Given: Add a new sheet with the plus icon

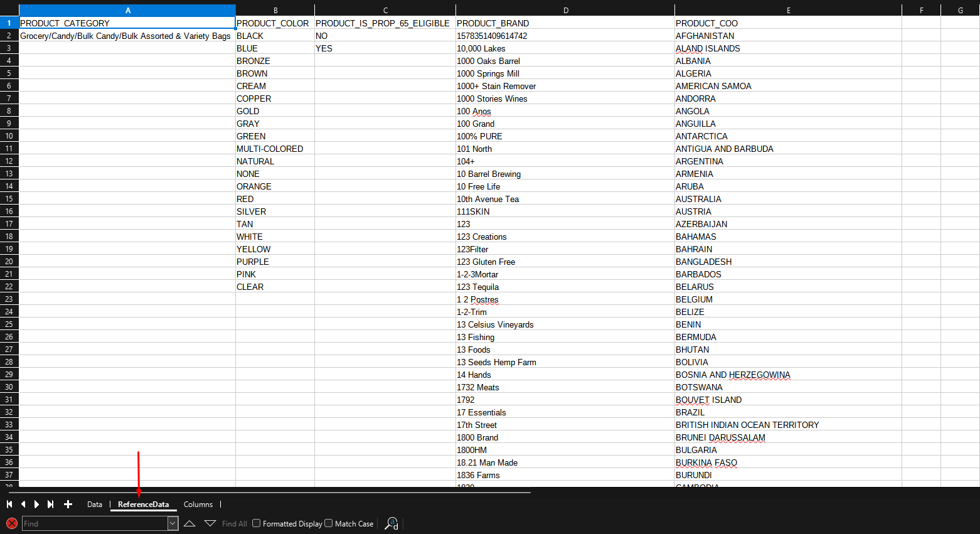Looking at the screenshot, I should (x=68, y=505).
